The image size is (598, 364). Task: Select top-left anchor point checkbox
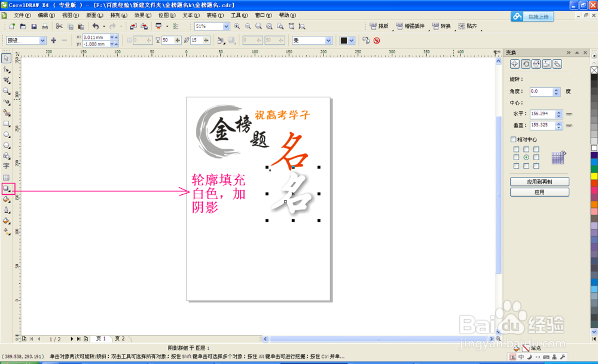[516, 149]
